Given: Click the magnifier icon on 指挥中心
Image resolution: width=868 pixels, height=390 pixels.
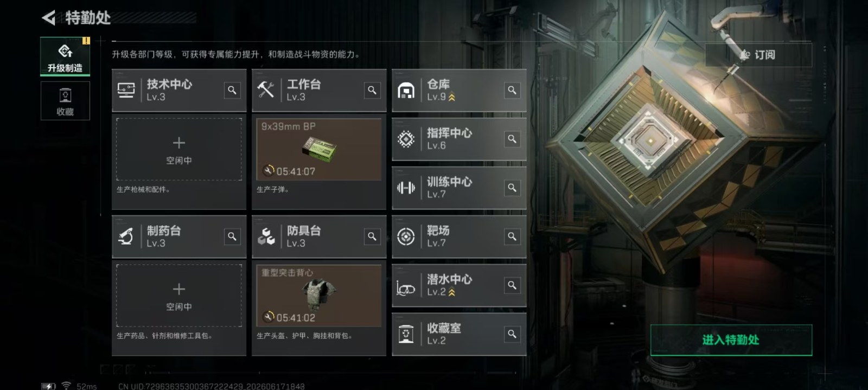Looking at the screenshot, I should [512, 139].
